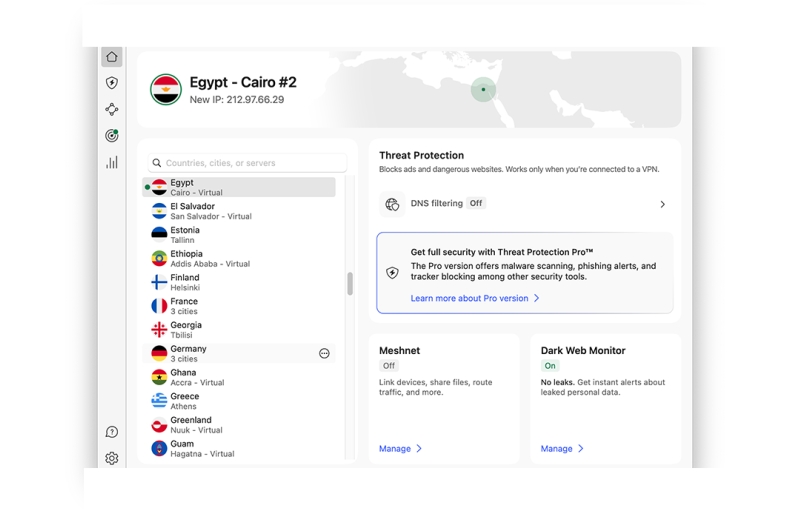The image size is (790, 523).
Task: Open the Home icon in sidebar
Action: (112, 57)
